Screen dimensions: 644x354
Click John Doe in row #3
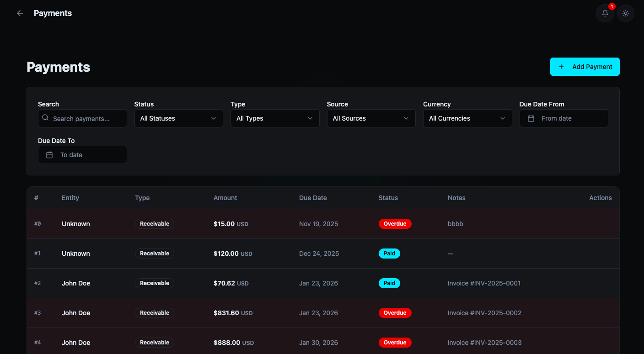(76, 313)
